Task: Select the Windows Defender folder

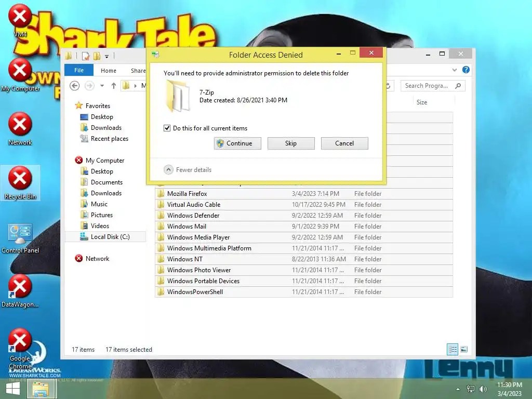Action: pos(304,216)
